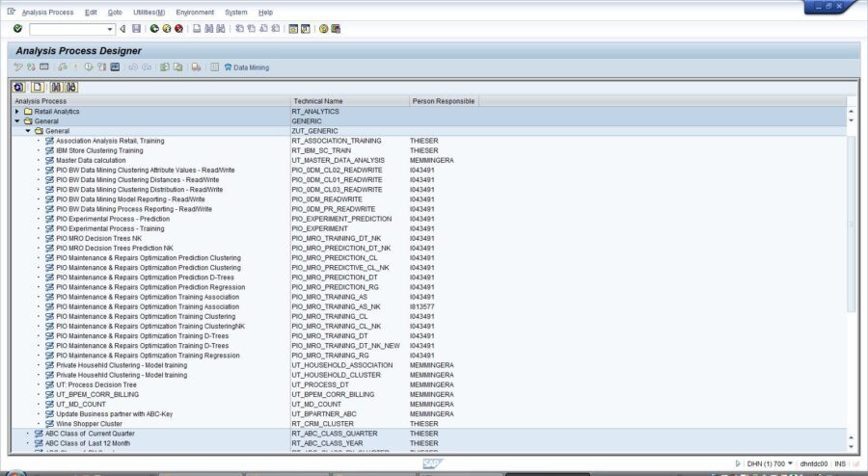Click the green Enter checkmark icon
The image size is (868, 476).
[17, 29]
